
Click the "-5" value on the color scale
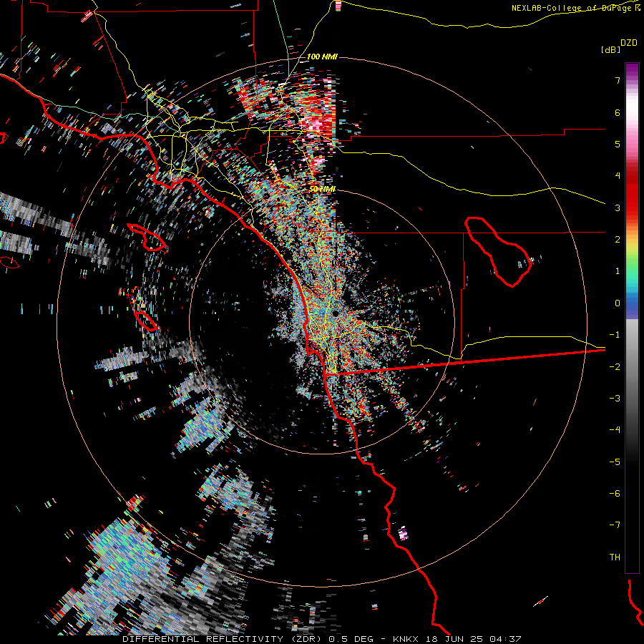click(x=615, y=462)
